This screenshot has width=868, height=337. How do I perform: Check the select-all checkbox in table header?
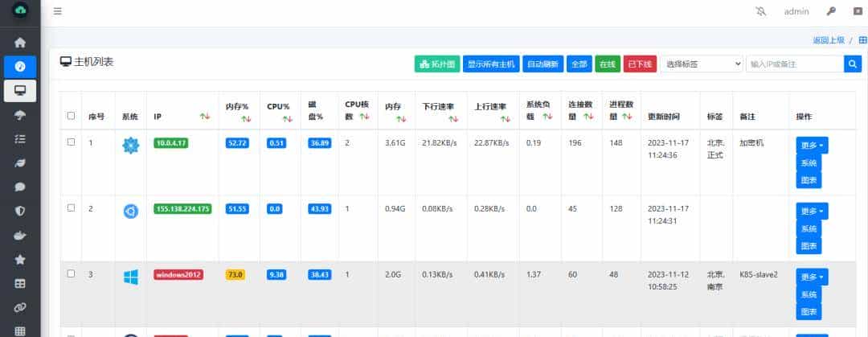[x=71, y=116]
